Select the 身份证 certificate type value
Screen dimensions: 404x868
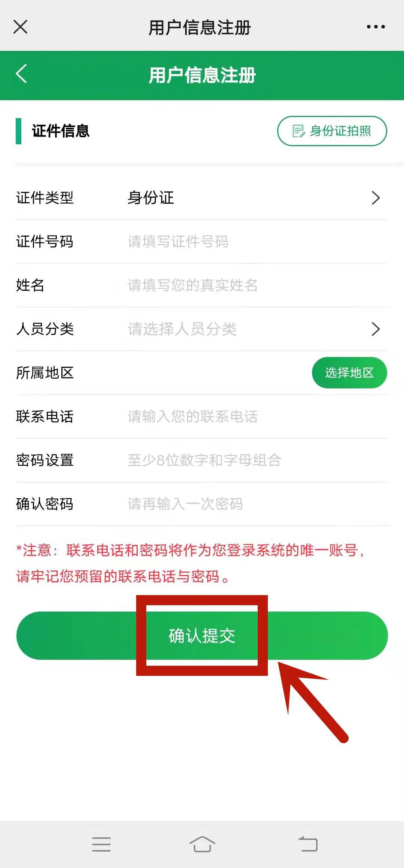click(150, 198)
